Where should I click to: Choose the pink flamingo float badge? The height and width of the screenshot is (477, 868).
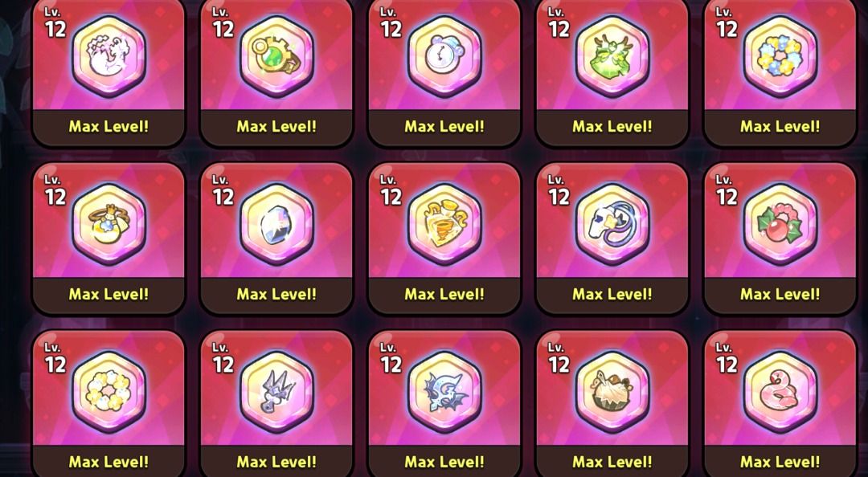point(780,391)
